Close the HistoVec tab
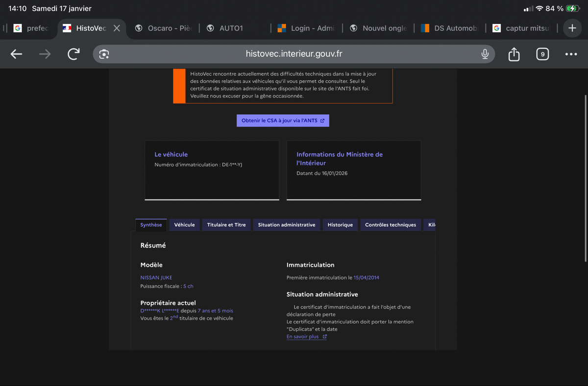 click(x=117, y=28)
